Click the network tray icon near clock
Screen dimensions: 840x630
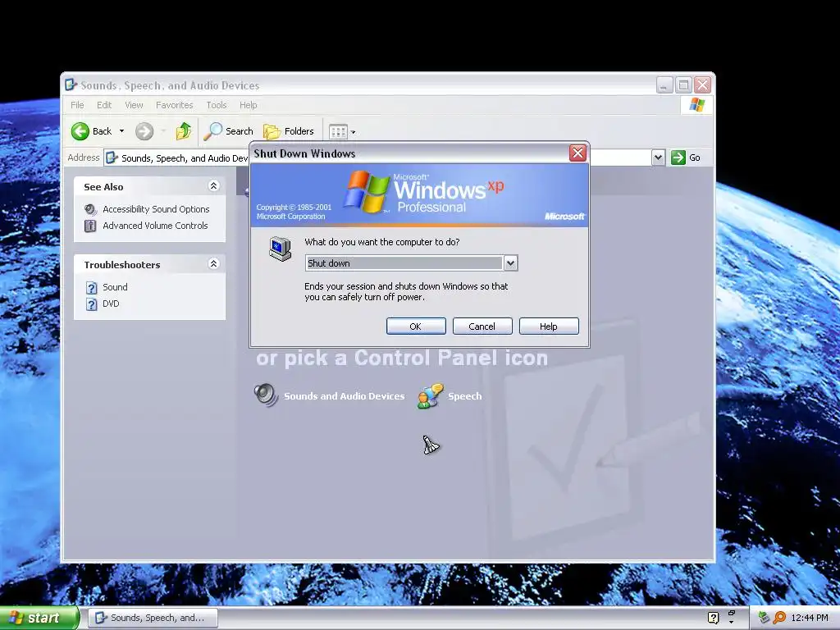pyautogui.click(x=764, y=618)
